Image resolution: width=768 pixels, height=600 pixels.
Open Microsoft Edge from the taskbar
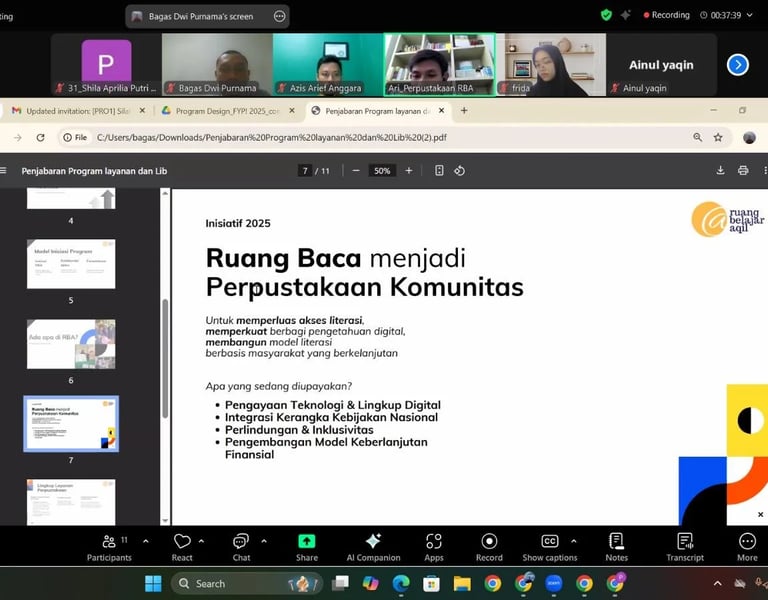(401, 583)
